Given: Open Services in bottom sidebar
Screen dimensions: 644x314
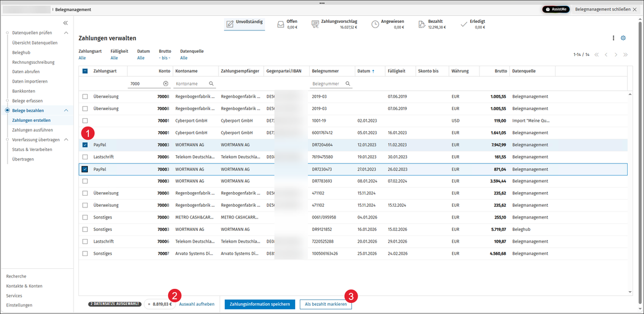Looking at the screenshot, I should pos(14,295).
